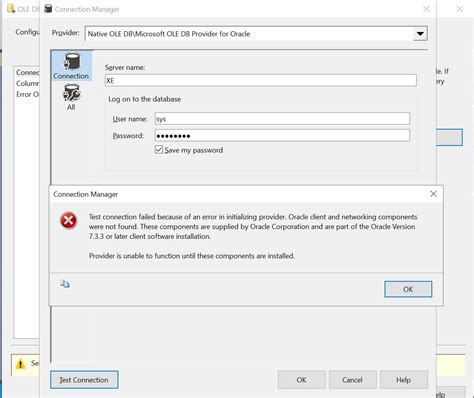The width and height of the screenshot is (474, 398).
Task: Open the All properties page icon
Action: (71, 97)
